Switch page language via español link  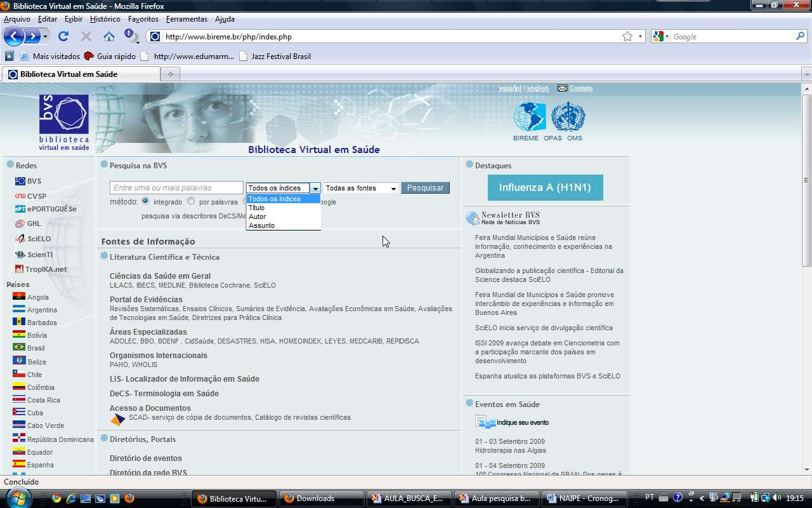[x=510, y=88]
